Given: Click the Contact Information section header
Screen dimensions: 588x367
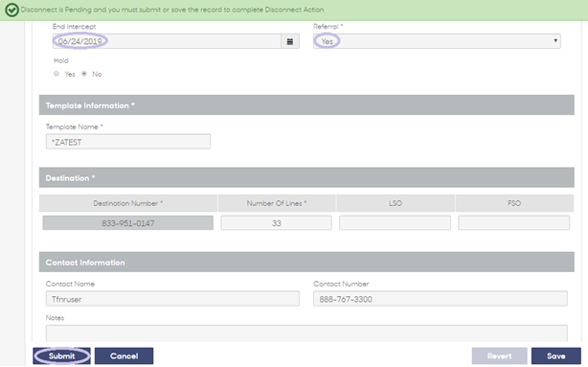Looking at the screenshot, I should [306, 262].
